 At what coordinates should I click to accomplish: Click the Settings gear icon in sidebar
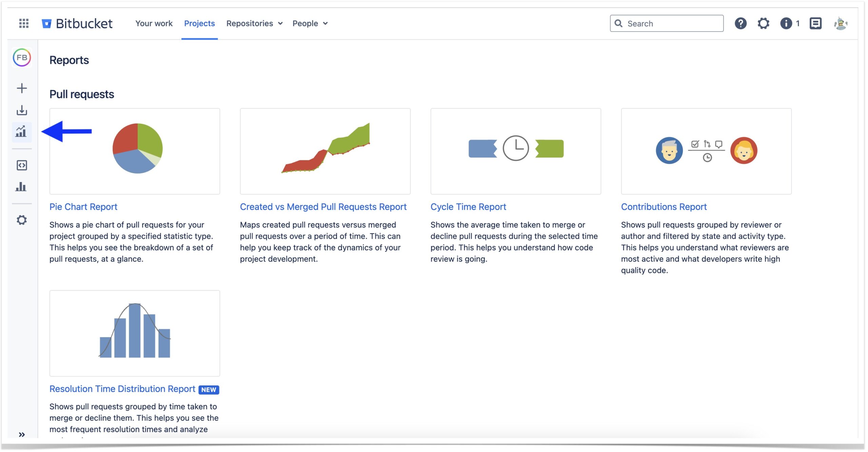click(21, 220)
